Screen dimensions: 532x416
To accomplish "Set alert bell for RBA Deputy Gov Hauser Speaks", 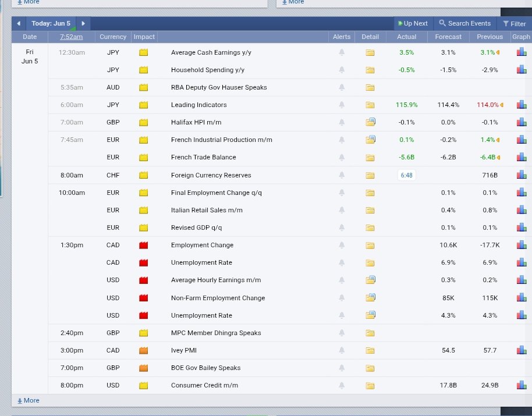I will pyautogui.click(x=342, y=87).
